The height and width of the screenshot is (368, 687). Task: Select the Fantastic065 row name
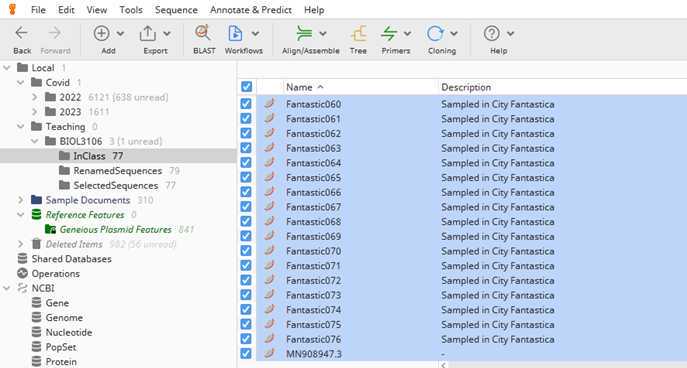click(313, 177)
